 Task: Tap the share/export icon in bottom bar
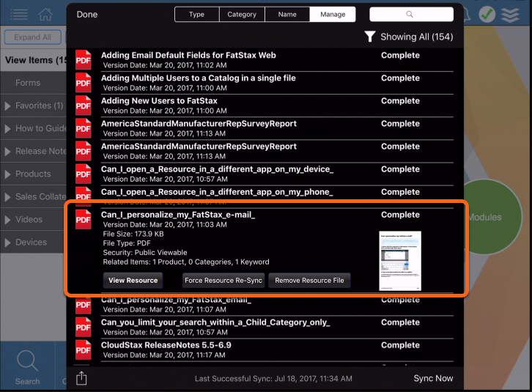tap(81, 378)
